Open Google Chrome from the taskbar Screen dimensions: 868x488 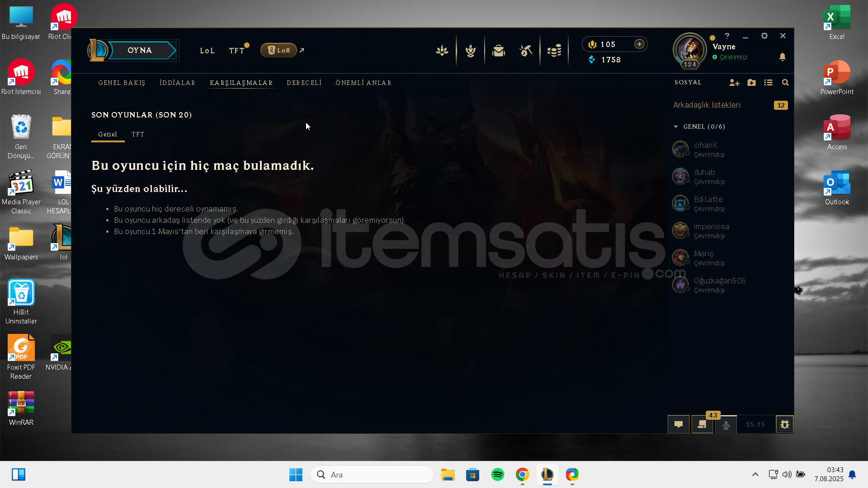(x=522, y=474)
